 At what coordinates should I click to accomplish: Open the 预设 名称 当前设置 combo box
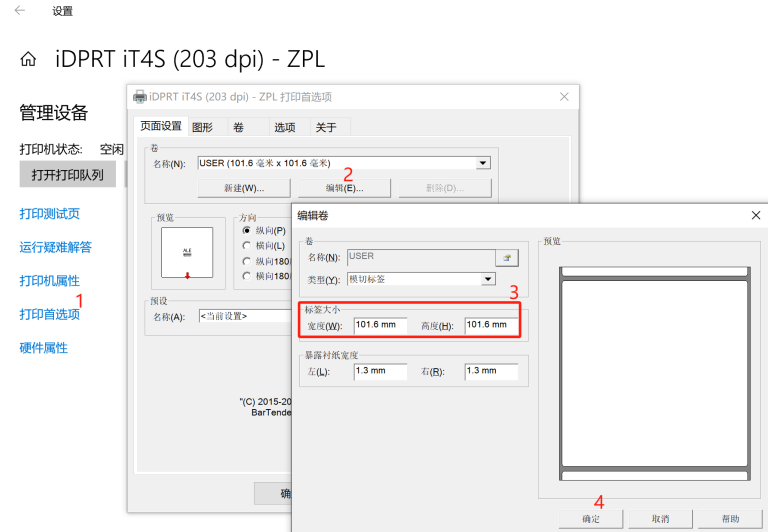coord(245,316)
